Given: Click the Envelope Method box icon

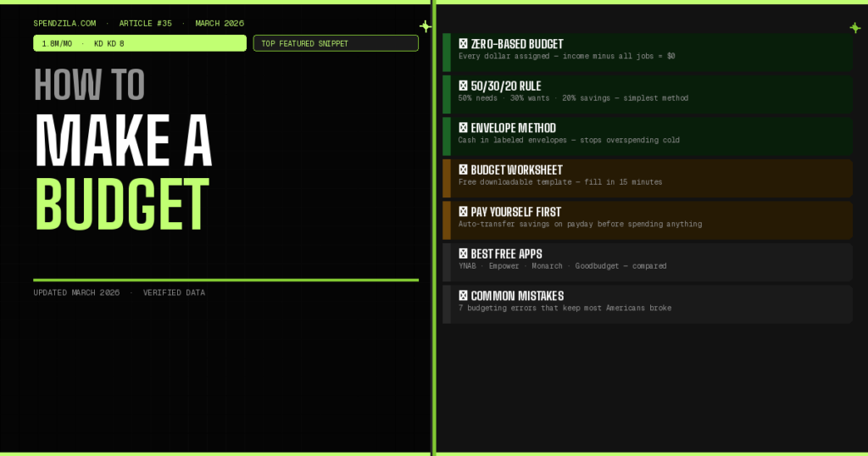Looking at the screenshot, I should click(463, 128).
